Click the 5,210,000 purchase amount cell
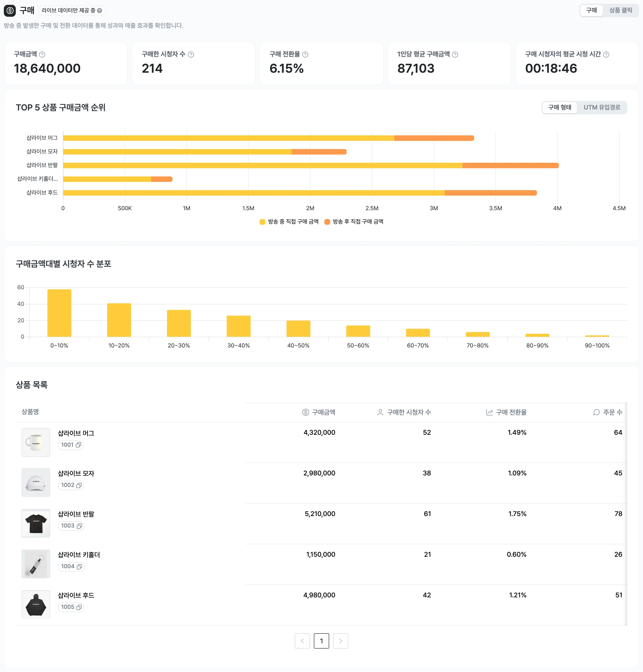 [x=320, y=514]
